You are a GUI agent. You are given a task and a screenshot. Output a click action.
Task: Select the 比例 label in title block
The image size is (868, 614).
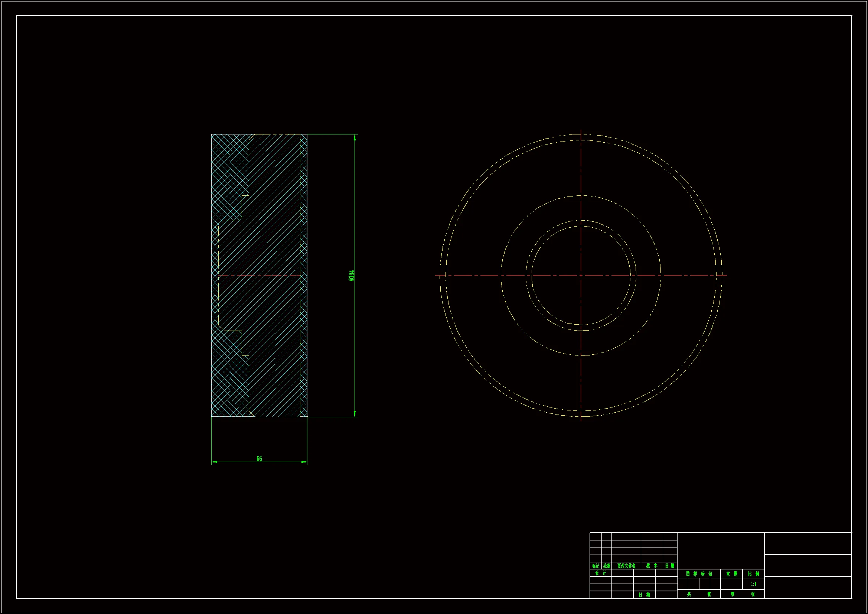point(753,574)
